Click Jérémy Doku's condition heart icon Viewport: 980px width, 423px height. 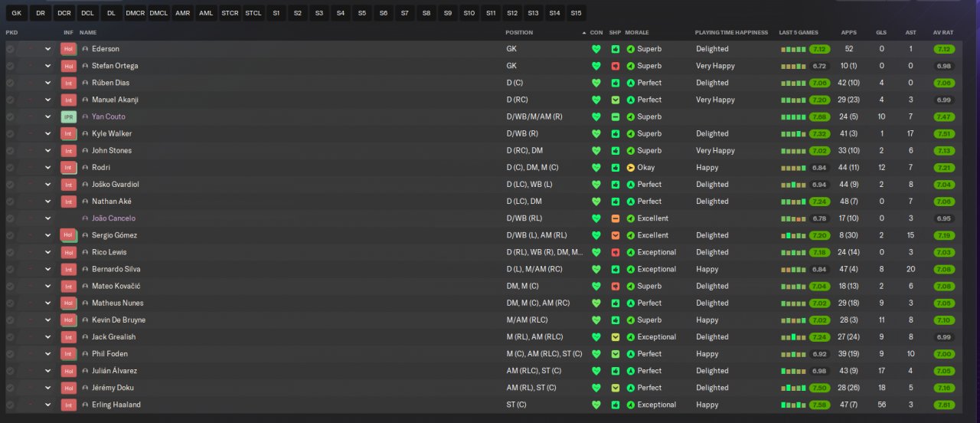pos(596,388)
